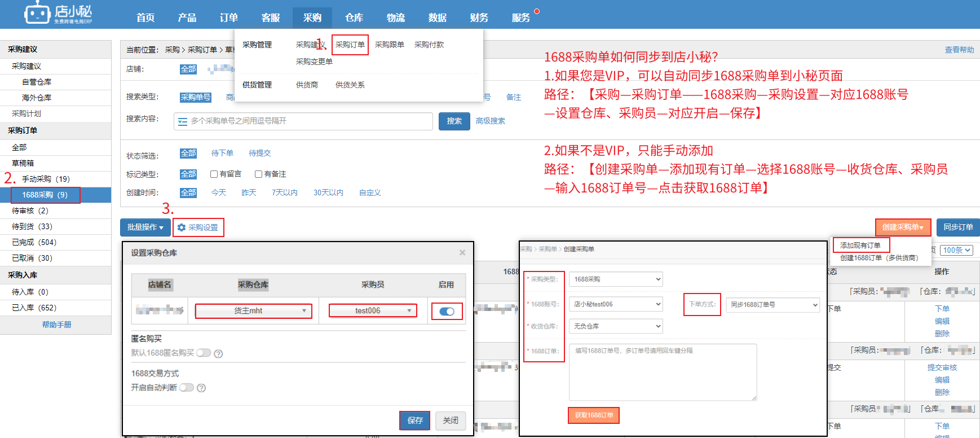The width and height of the screenshot is (980, 438).
Task: Open 数据 in top navigation
Action: coord(438,17)
